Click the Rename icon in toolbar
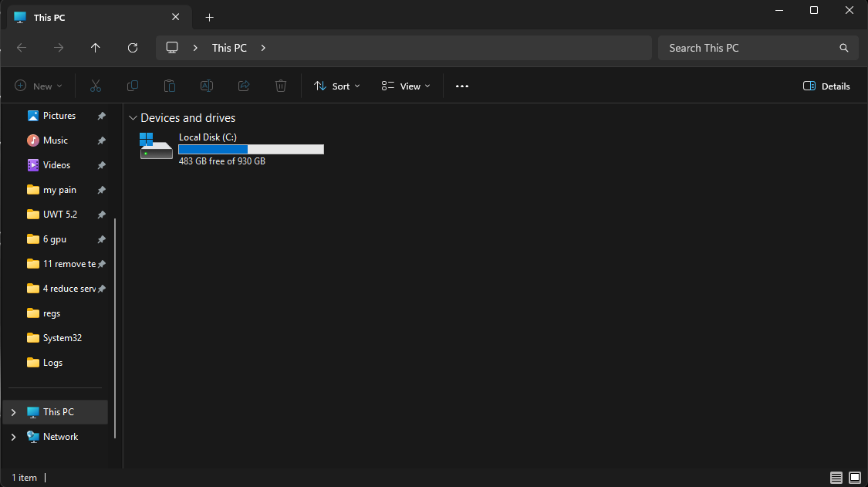This screenshot has width=868, height=487. click(x=207, y=86)
